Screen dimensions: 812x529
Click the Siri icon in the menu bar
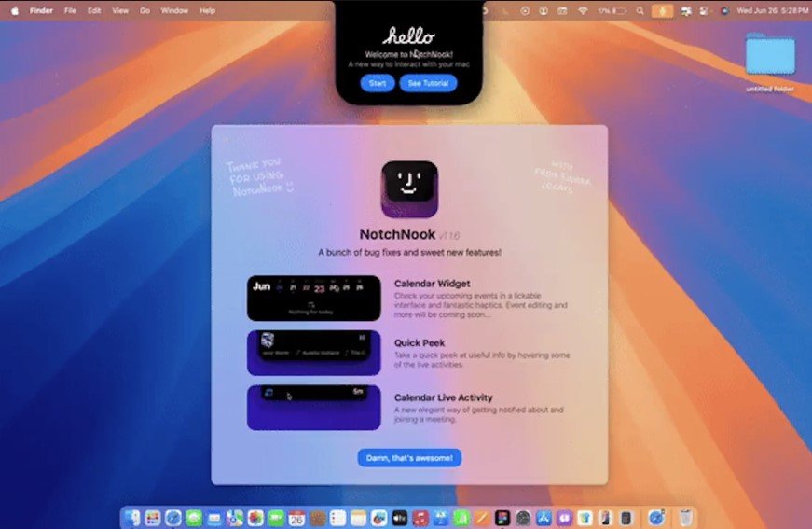click(x=724, y=10)
